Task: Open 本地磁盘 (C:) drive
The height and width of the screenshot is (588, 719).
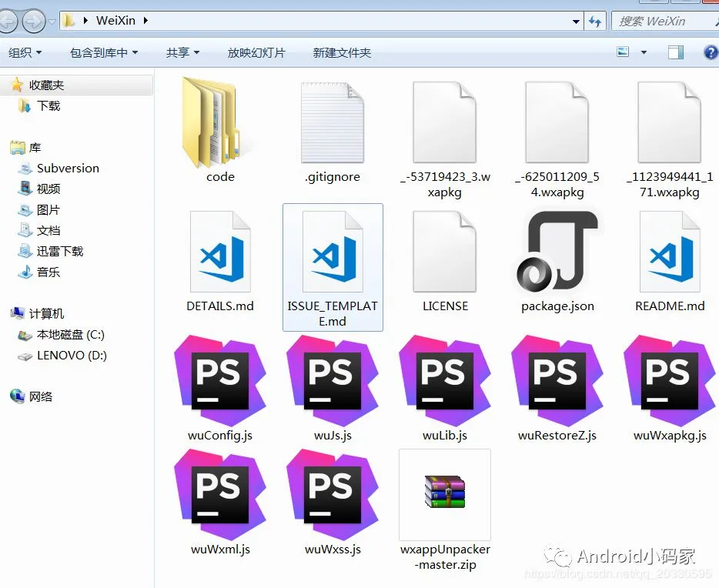Action: point(71,335)
